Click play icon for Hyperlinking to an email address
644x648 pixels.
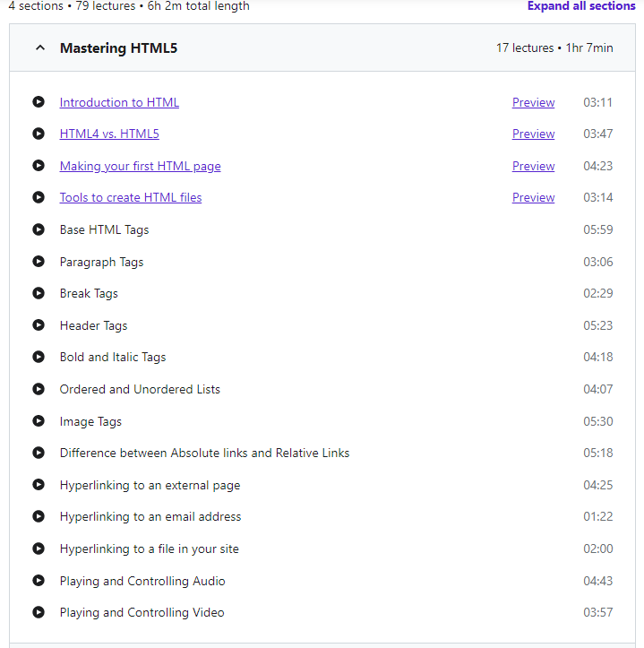tap(39, 516)
